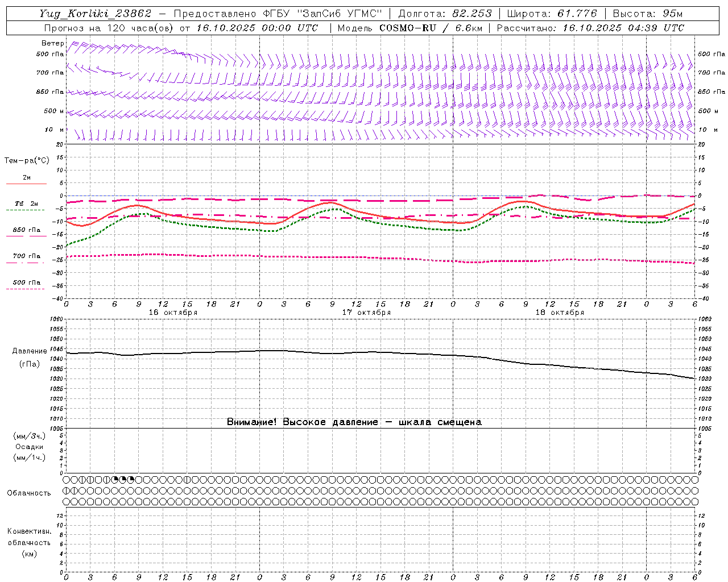Click the Td 2м dew point legend label
Screen dimensions: 728x582
[27, 203]
